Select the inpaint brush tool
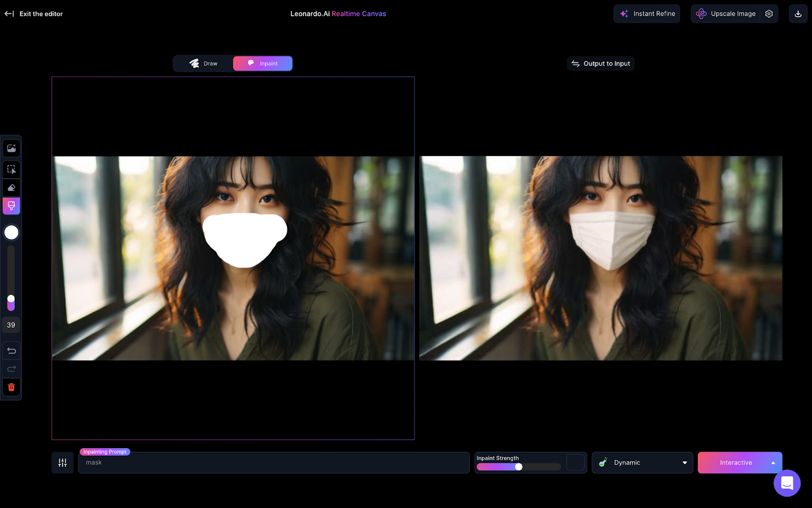The image size is (812, 508). pyautogui.click(x=11, y=206)
